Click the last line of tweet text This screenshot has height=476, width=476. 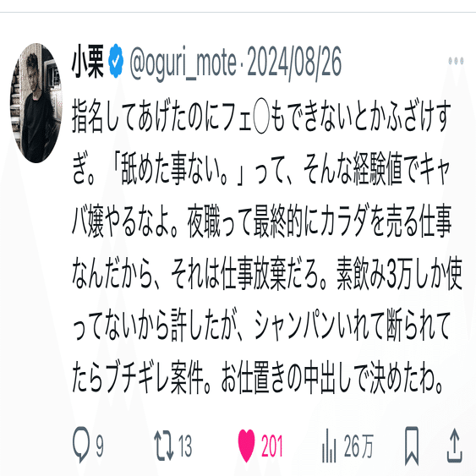258,377
